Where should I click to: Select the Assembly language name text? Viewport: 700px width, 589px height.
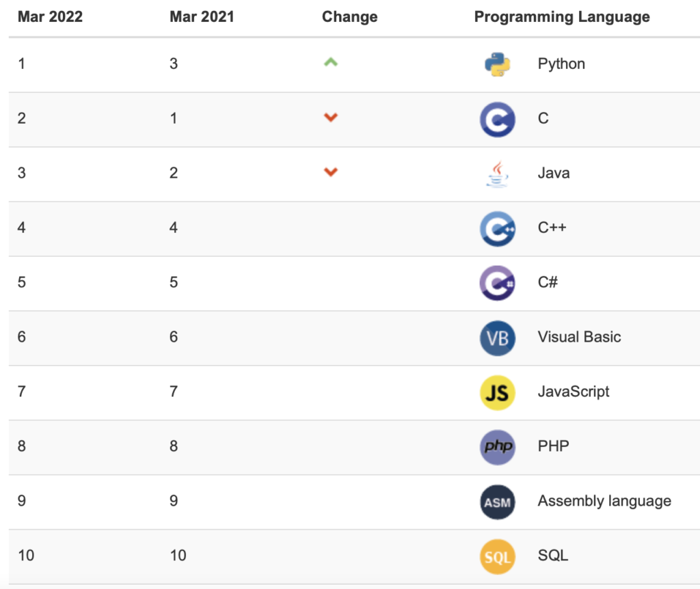[604, 501]
